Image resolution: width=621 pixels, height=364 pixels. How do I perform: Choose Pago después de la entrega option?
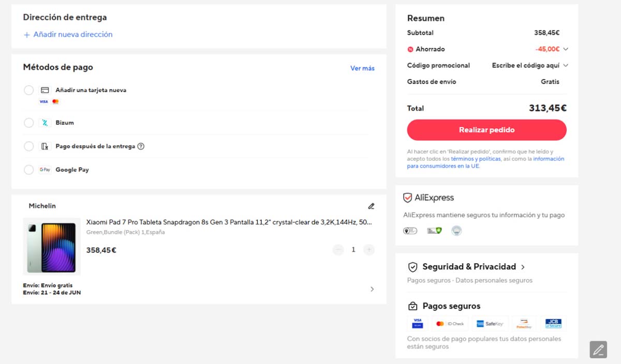click(x=29, y=146)
